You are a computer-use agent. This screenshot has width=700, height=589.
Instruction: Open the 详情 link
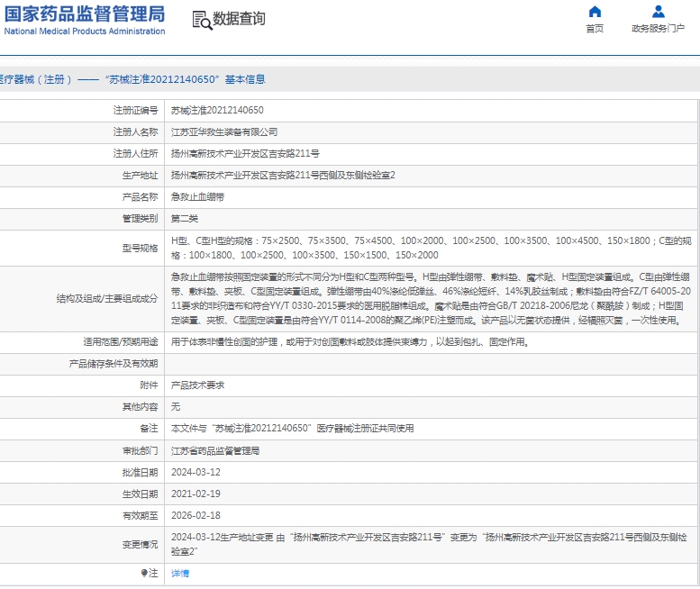[180, 574]
